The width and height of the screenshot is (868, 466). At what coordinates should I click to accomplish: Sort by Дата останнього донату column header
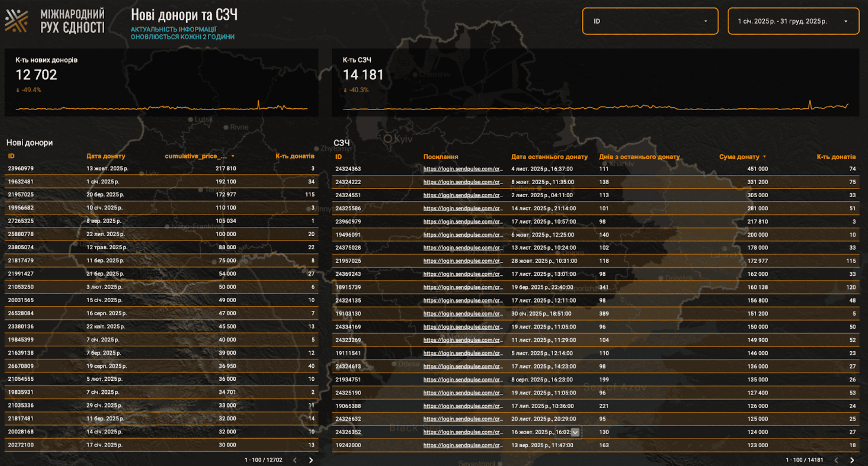(549, 157)
